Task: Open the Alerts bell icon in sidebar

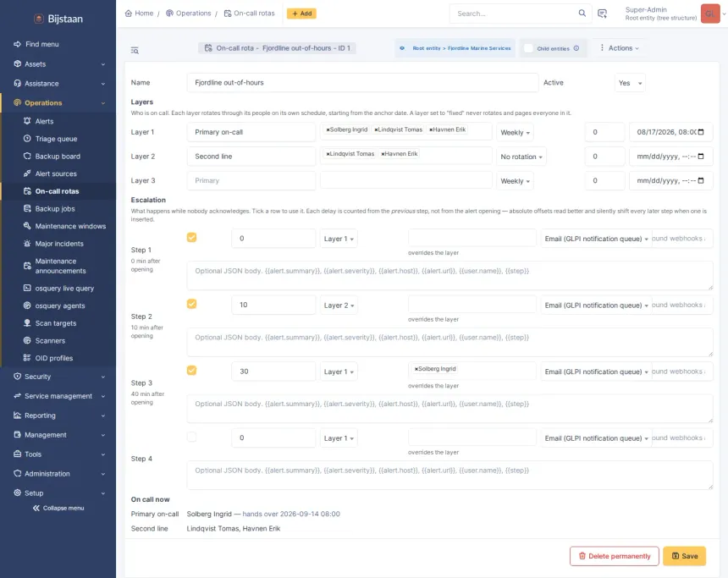Action: (x=27, y=121)
